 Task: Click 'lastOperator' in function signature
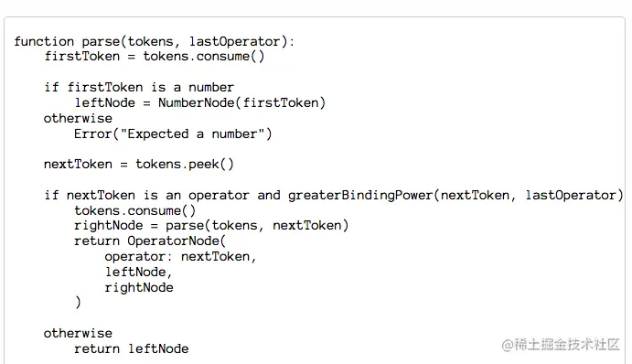234,41
